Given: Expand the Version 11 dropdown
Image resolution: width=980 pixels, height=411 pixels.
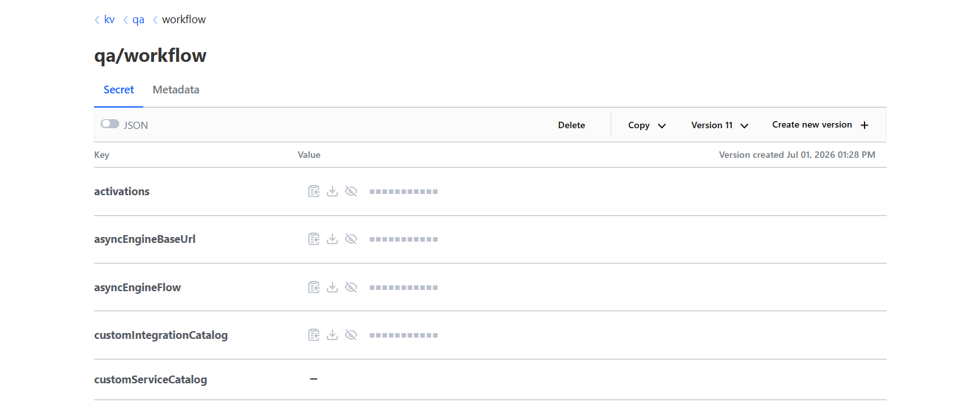Looking at the screenshot, I should tap(720, 125).
